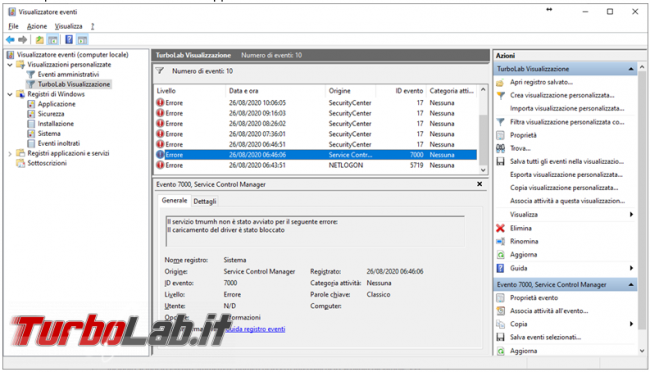
Task: Select the Sottoscrizioni icon in tree
Action: pos(20,163)
